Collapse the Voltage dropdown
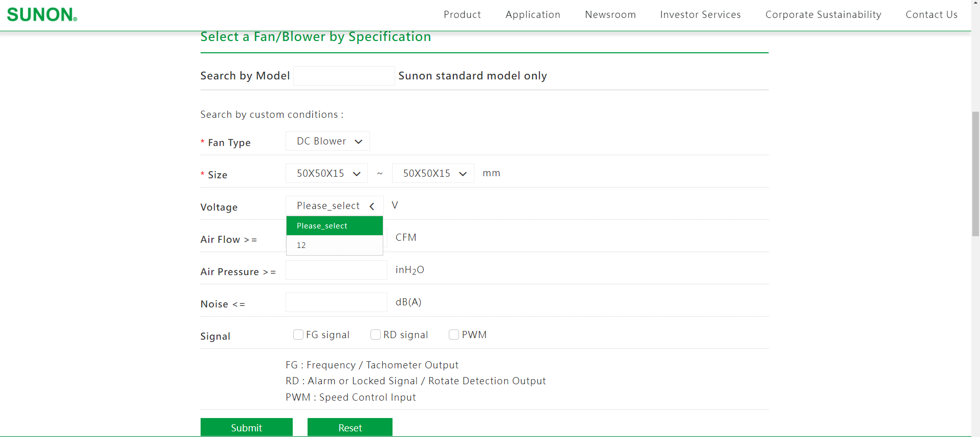This screenshot has height=437, width=980. [x=334, y=205]
